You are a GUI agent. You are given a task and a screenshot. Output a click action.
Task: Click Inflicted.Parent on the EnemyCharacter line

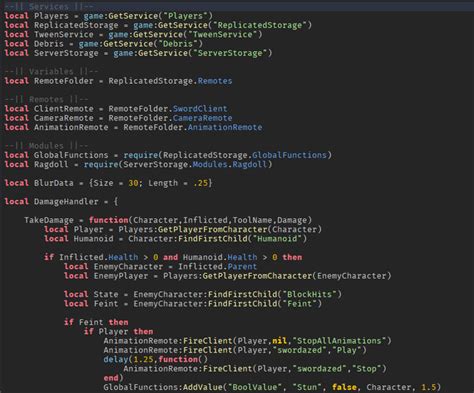pyautogui.click(x=217, y=267)
